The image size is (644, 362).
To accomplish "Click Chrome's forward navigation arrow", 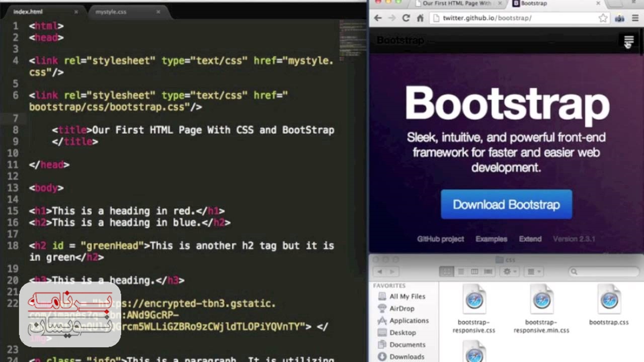I will pyautogui.click(x=392, y=18).
